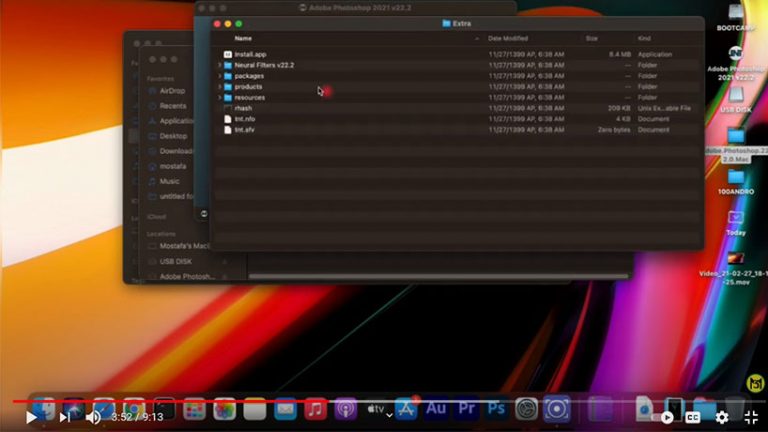Launch Adobe Photoshop from the dock
768x432 pixels.
(x=496, y=408)
